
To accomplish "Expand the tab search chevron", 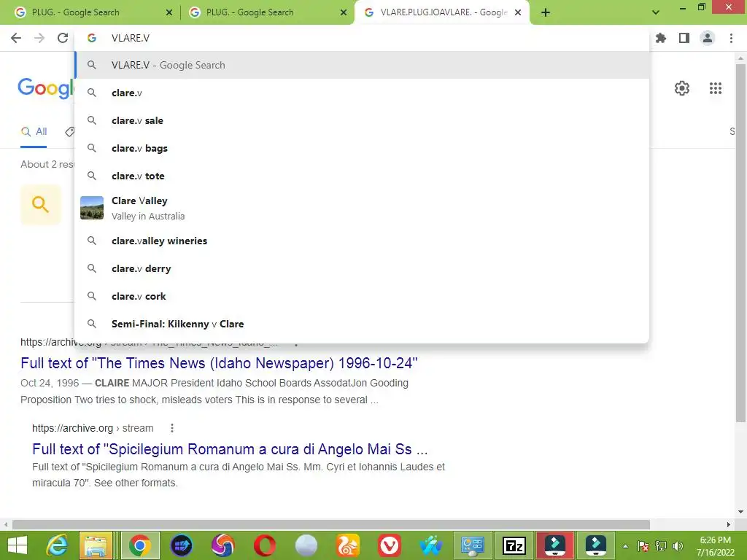I will coord(656,12).
